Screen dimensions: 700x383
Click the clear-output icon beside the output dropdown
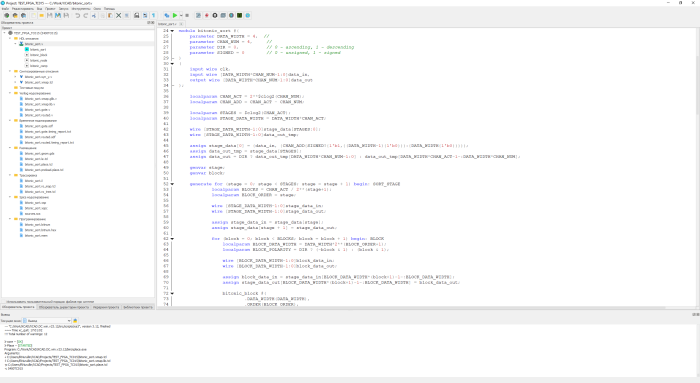pos(75,321)
